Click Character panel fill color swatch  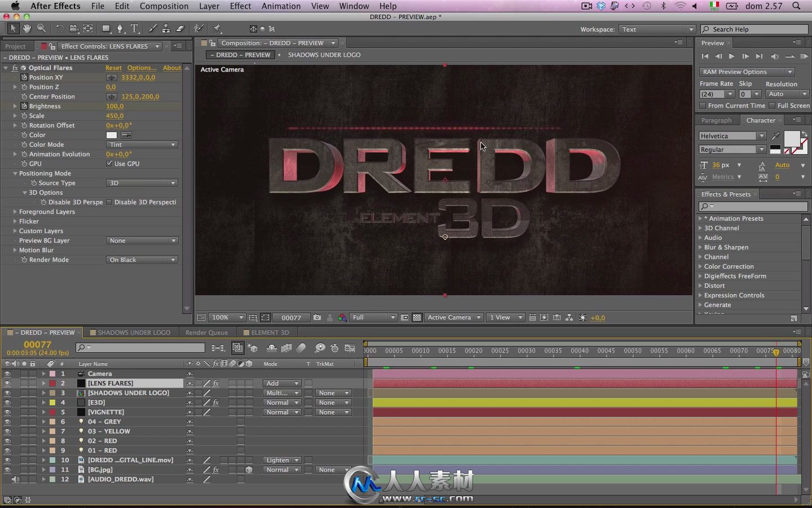(x=792, y=138)
